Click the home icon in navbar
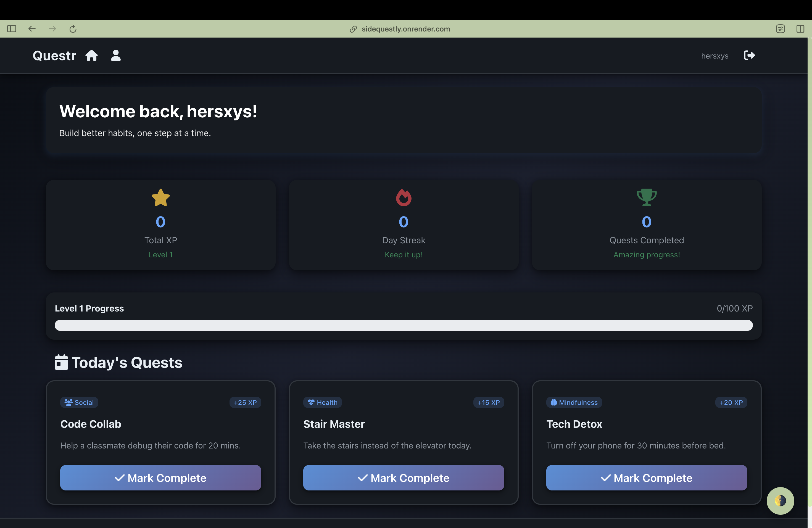 [91, 55]
